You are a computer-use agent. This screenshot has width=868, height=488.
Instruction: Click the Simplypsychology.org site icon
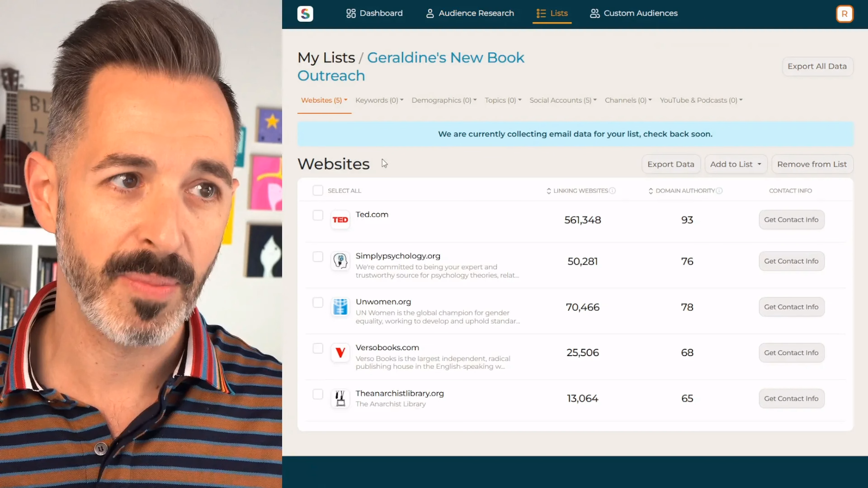coord(340,261)
